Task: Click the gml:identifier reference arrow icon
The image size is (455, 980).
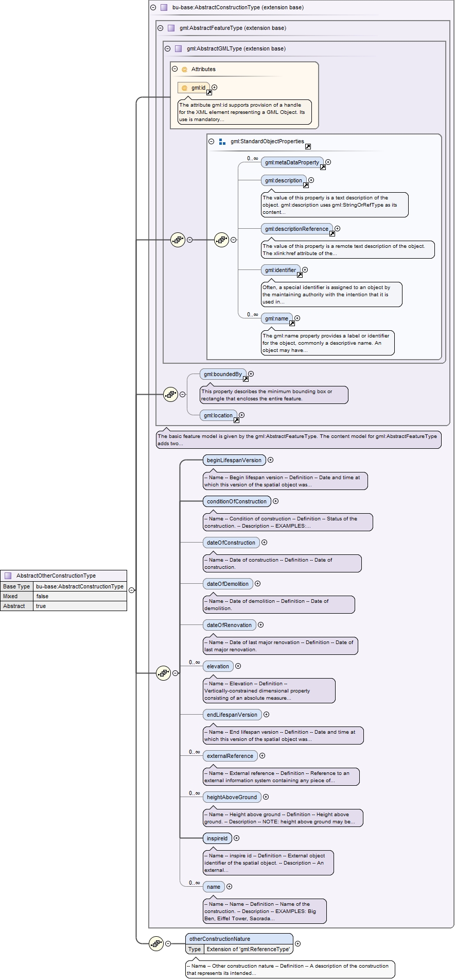Action: (x=300, y=275)
